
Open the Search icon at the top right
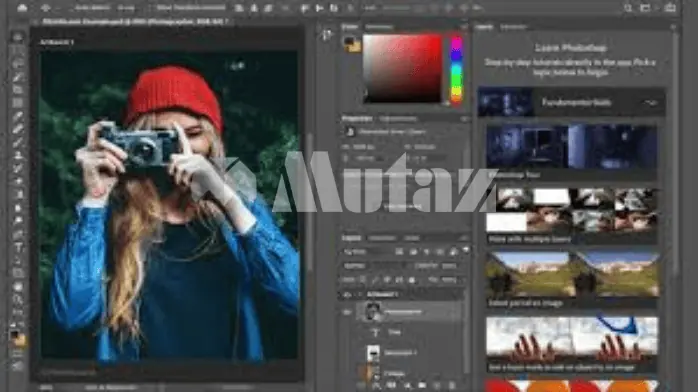(628, 8)
